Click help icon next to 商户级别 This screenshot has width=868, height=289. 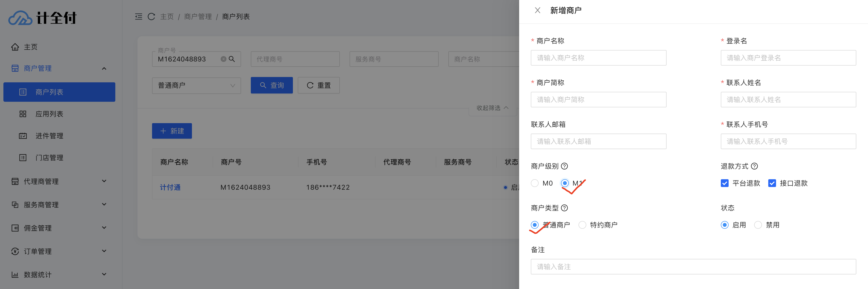point(564,166)
